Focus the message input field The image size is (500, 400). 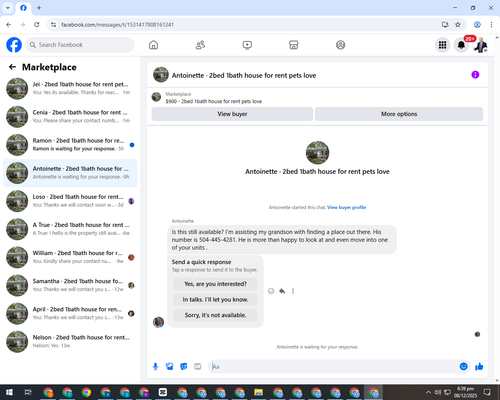[333, 367]
